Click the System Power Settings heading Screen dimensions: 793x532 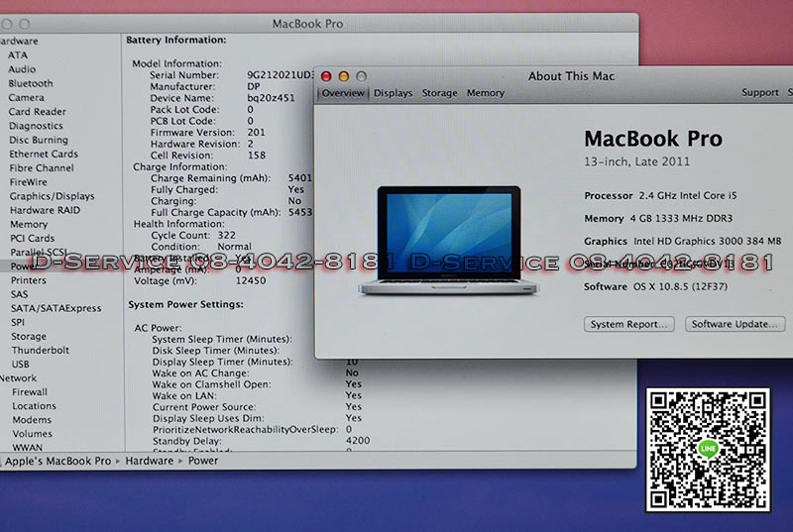[x=185, y=305]
